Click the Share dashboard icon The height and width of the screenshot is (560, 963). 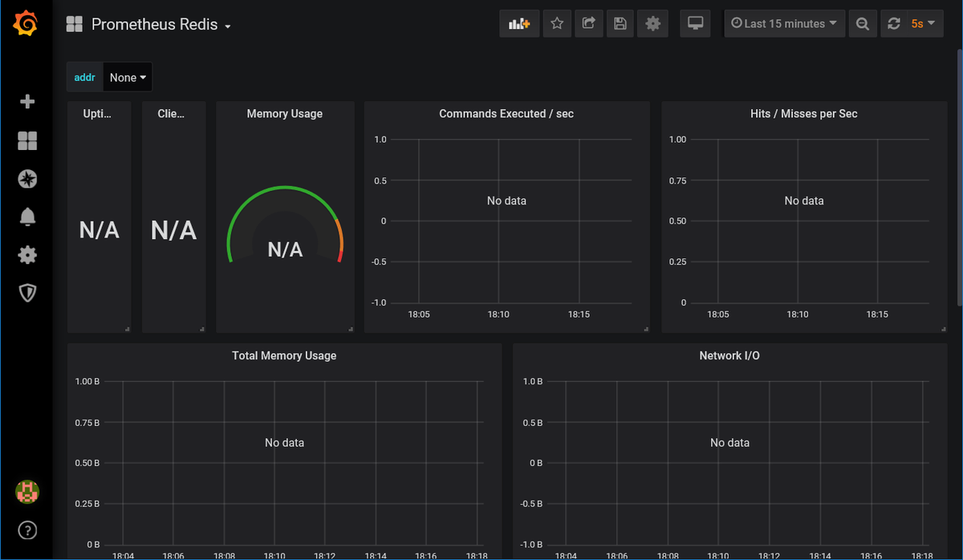click(x=588, y=24)
